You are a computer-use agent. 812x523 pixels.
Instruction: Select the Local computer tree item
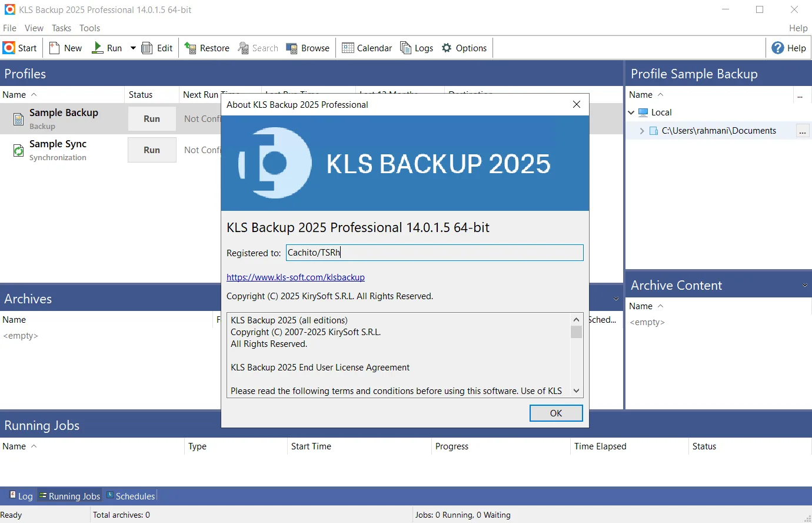[x=654, y=112]
